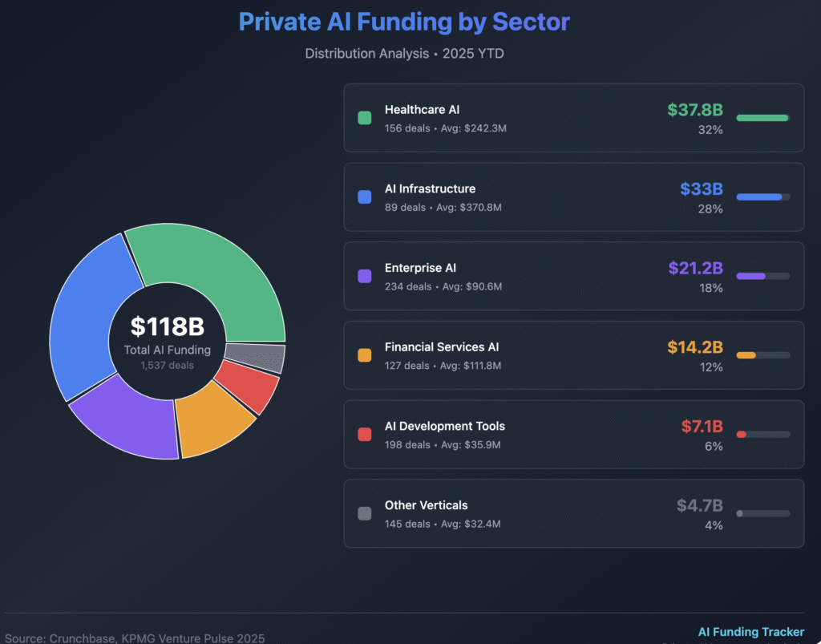Viewport: 821px width, 644px height.
Task: Click the orange Financial Services AI swatch
Action: (365, 355)
